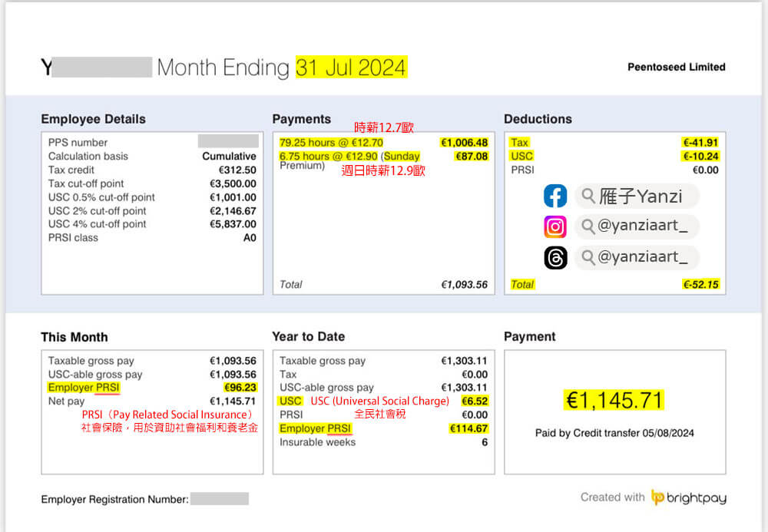Click the BrightPay logo icon

click(x=658, y=497)
